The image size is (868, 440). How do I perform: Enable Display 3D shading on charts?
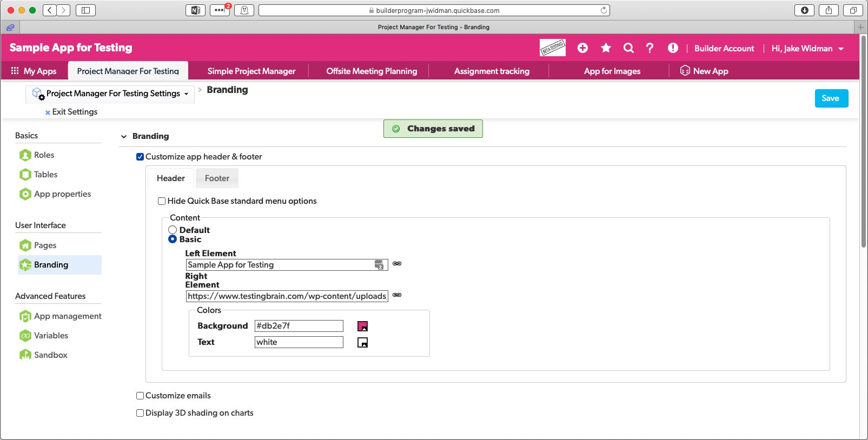pos(140,413)
